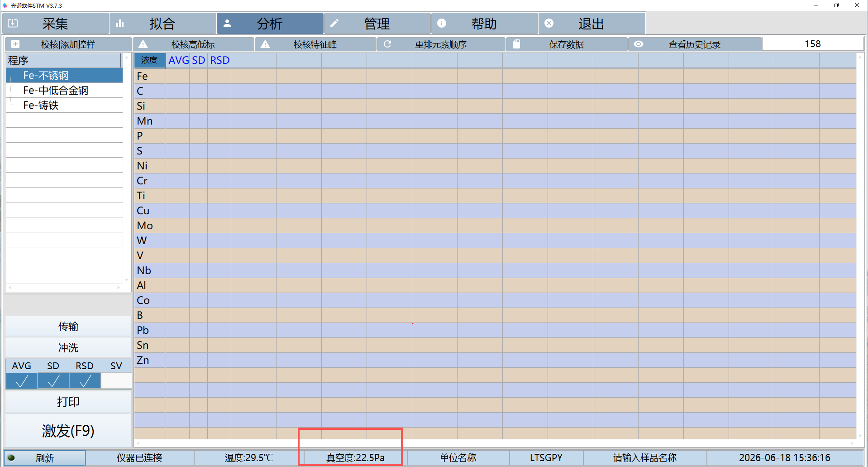The image size is (868, 467).
Task: Click 校核|添加控样 button
Action: 68,44
